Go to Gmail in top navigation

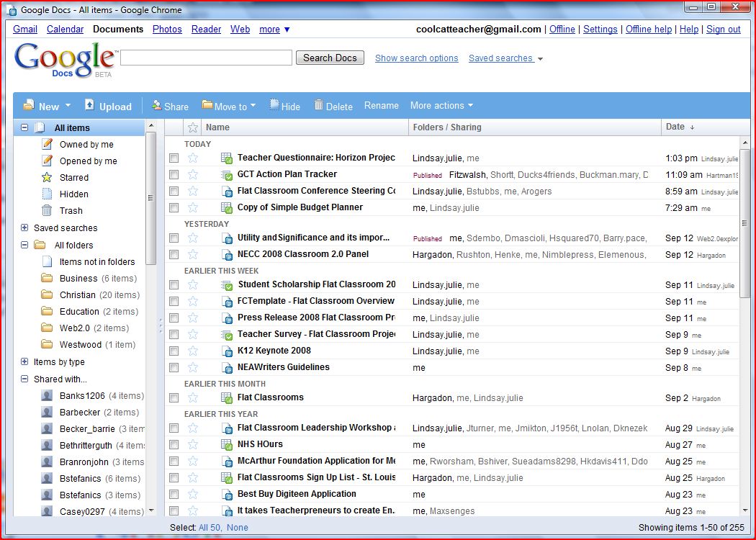click(25, 30)
